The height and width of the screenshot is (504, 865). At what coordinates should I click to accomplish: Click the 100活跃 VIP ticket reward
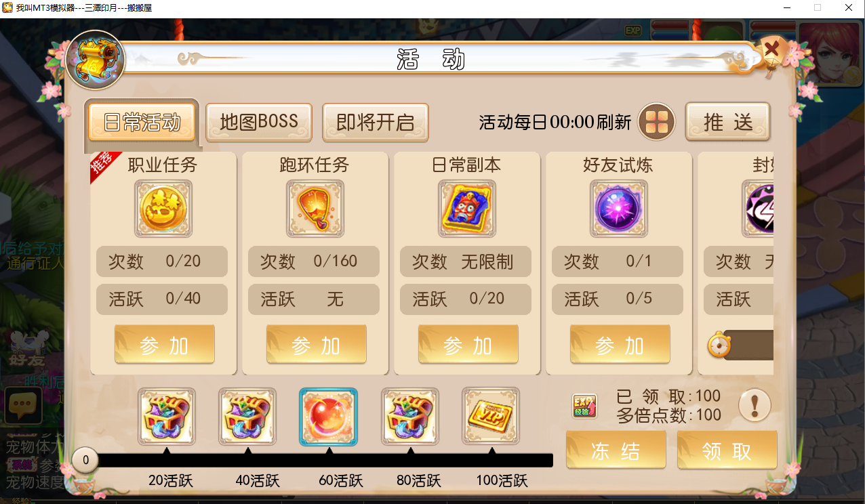pyautogui.click(x=491, y=417)
